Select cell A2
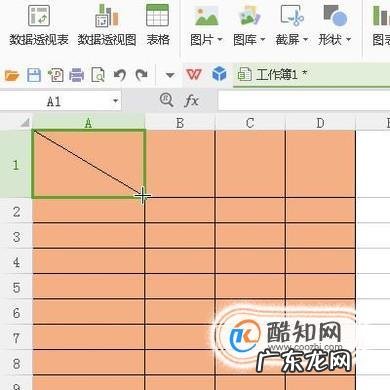 pos(89,211)
